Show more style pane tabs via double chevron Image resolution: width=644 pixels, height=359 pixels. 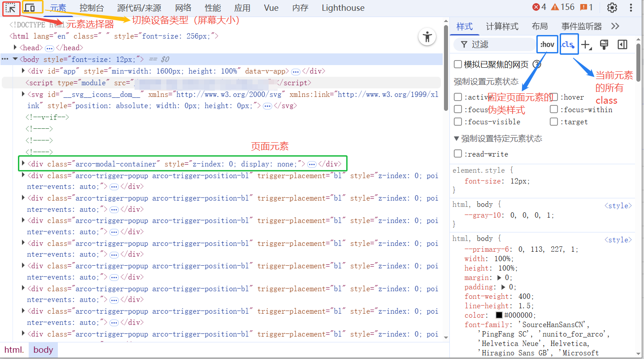pos(615,26)
